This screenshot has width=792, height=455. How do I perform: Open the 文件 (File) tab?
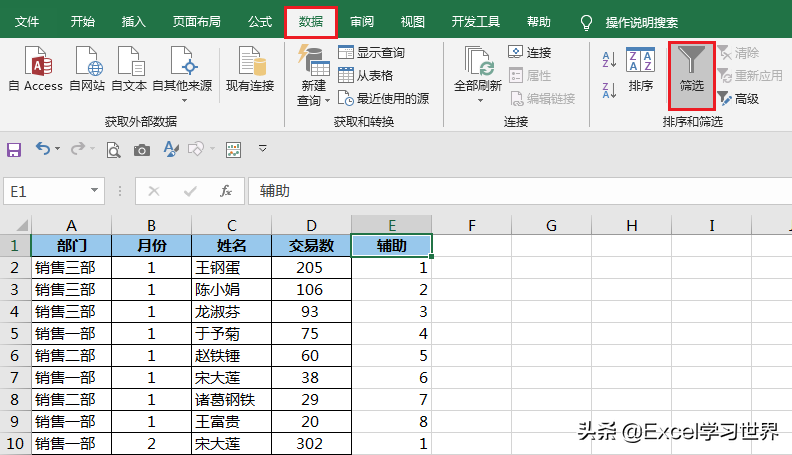click(27, 22)
